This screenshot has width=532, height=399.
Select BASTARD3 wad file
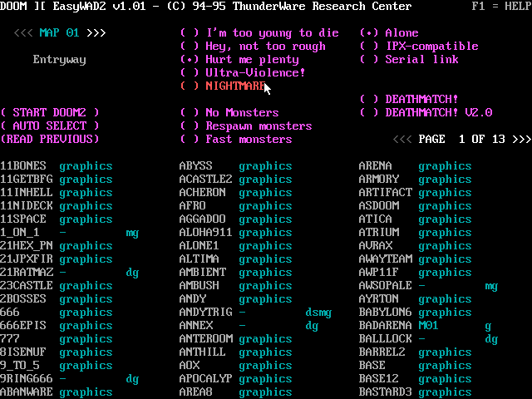[x=386, y=392]
